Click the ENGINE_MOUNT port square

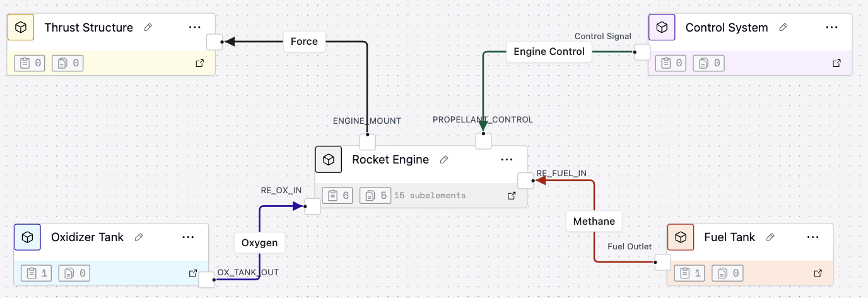(367, 141)
